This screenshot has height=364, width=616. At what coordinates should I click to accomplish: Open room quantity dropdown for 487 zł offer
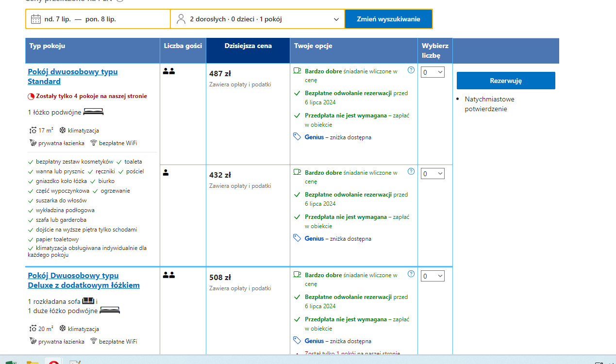[433, 72]
